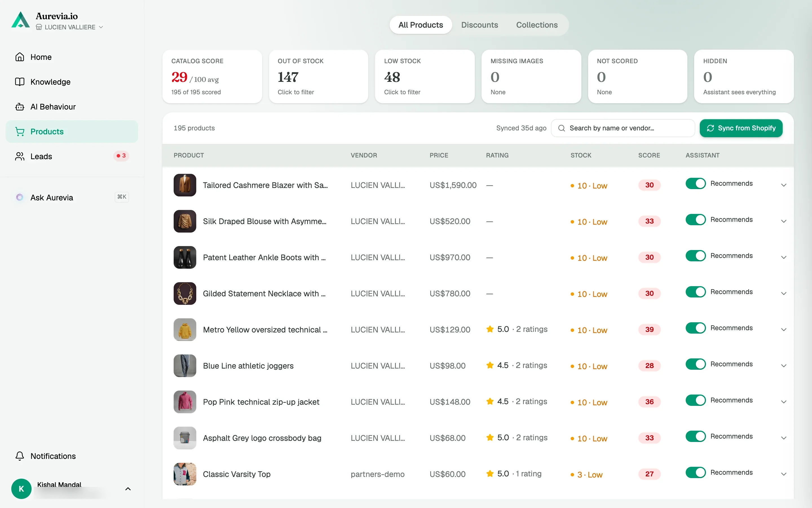Toggle assistant for Gilded Statement Necklace
The width and height of the screenshot is (812, 508).
point(696,292)
